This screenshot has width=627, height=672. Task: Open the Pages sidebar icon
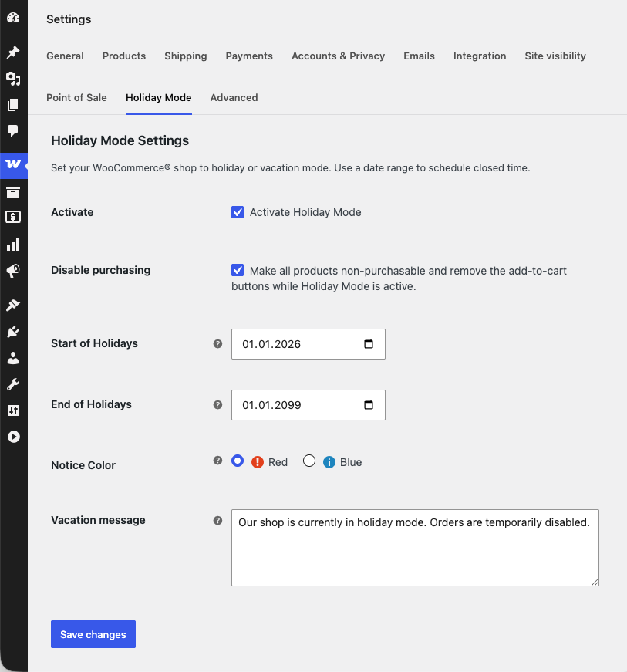(x=13, y=105)
